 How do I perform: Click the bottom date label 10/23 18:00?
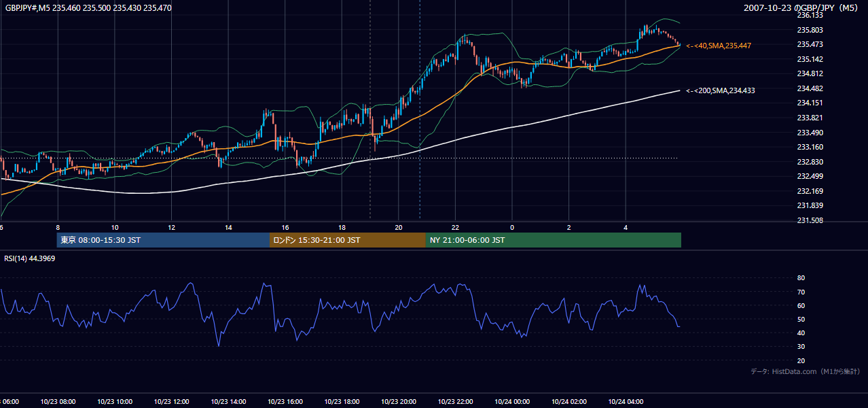(x=342, y=402)
